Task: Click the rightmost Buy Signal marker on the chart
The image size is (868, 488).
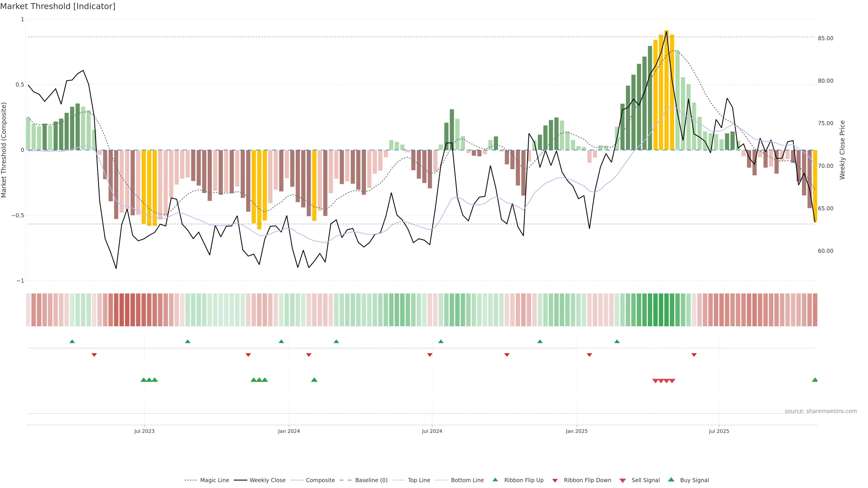Action: pyautogui.click(x=815, y=380)
